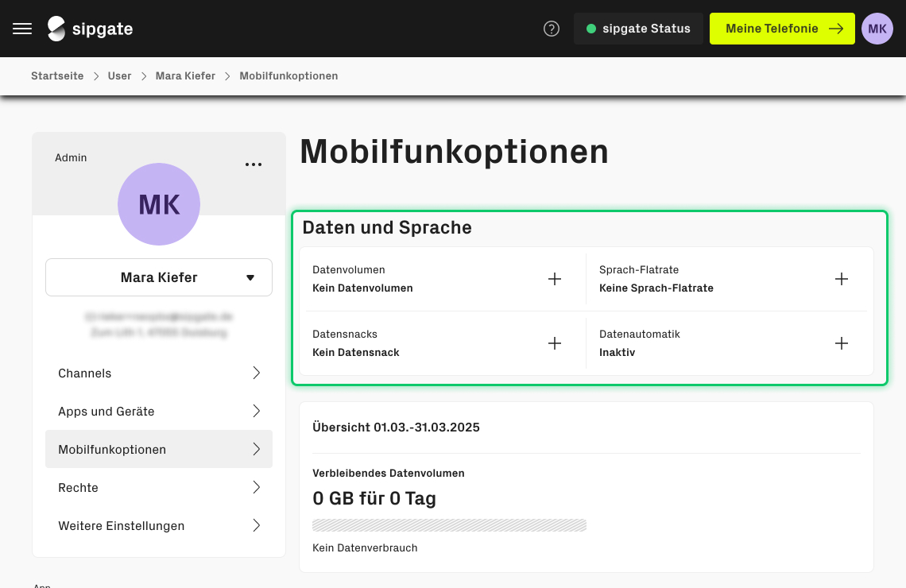Viewport: 906px width, 588px height.
Task: Open the sipgate Status button
Action: point(638,29)
